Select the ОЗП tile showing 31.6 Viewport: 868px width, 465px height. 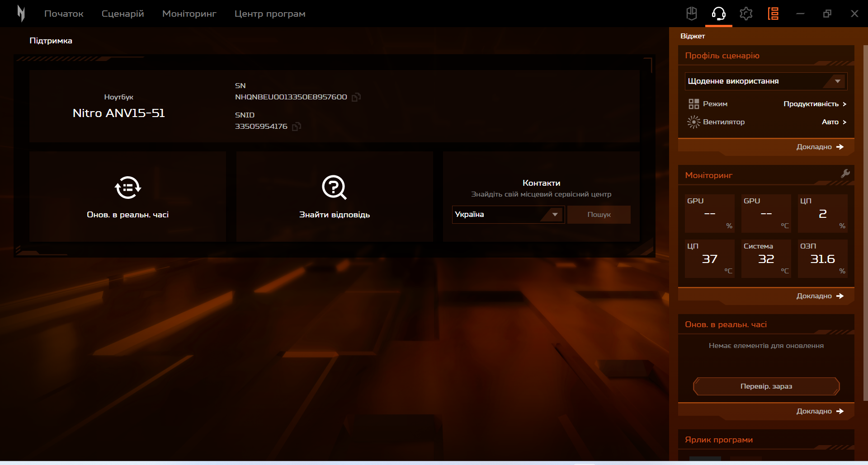pyautogui.click(x=823, y=258)
